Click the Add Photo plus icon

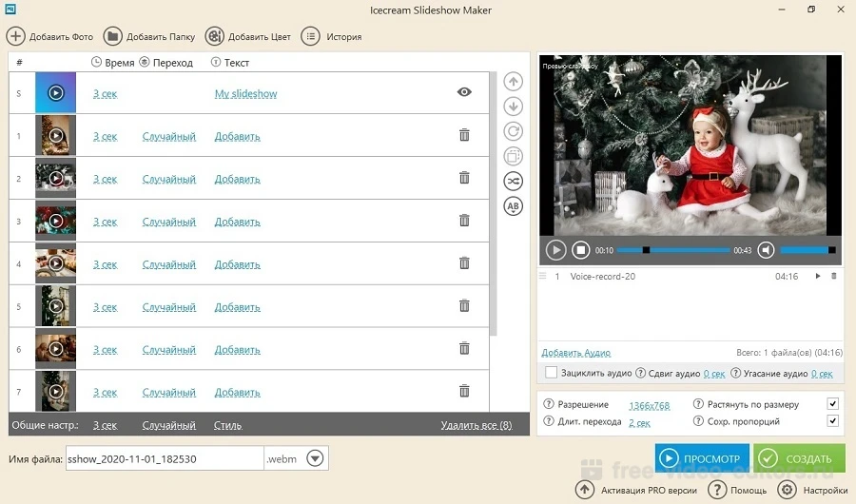click(16, 36)
